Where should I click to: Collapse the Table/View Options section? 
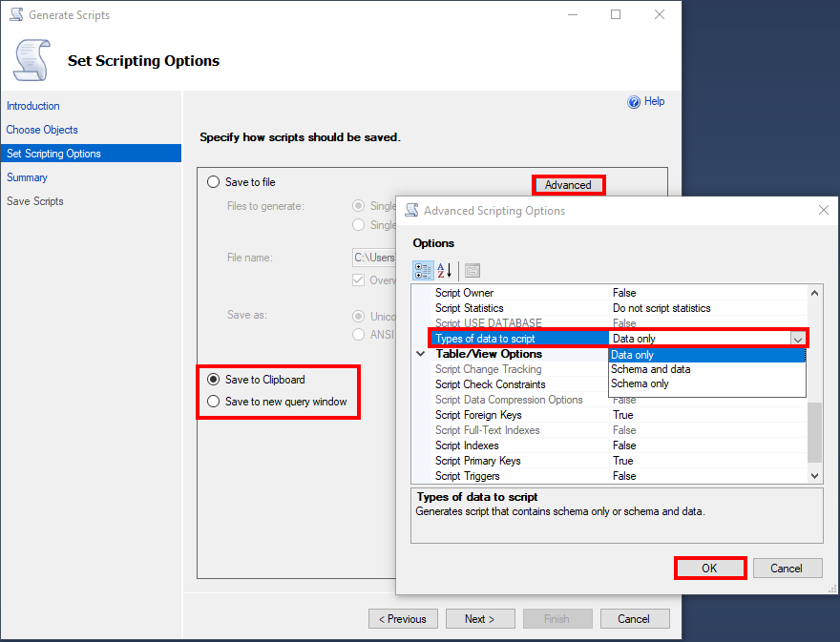(421, 354)
